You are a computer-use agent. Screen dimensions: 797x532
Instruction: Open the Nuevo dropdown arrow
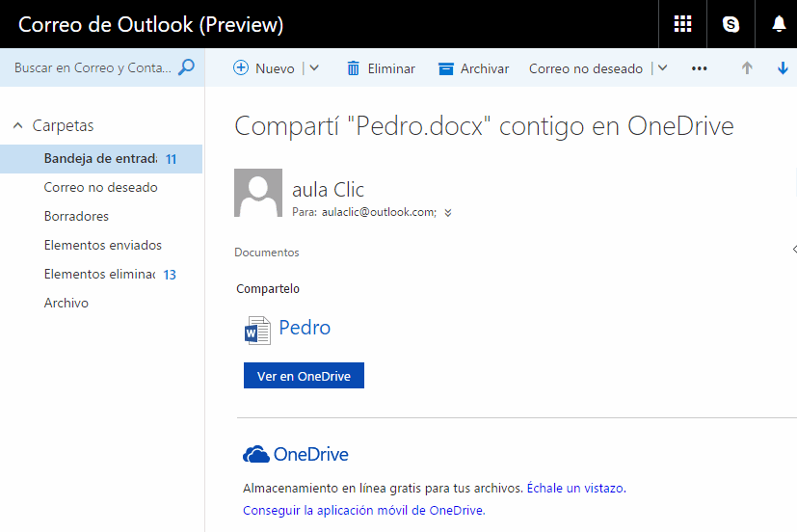point(314,68)
